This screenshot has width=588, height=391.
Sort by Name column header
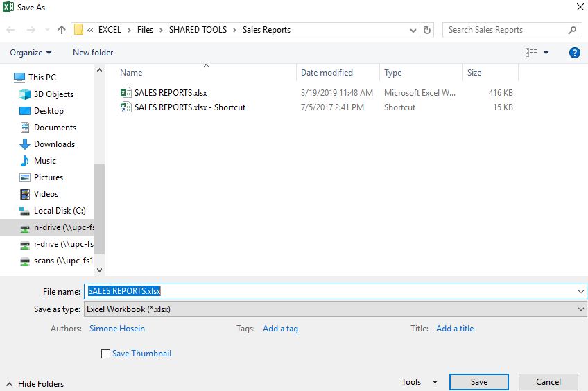131,73
